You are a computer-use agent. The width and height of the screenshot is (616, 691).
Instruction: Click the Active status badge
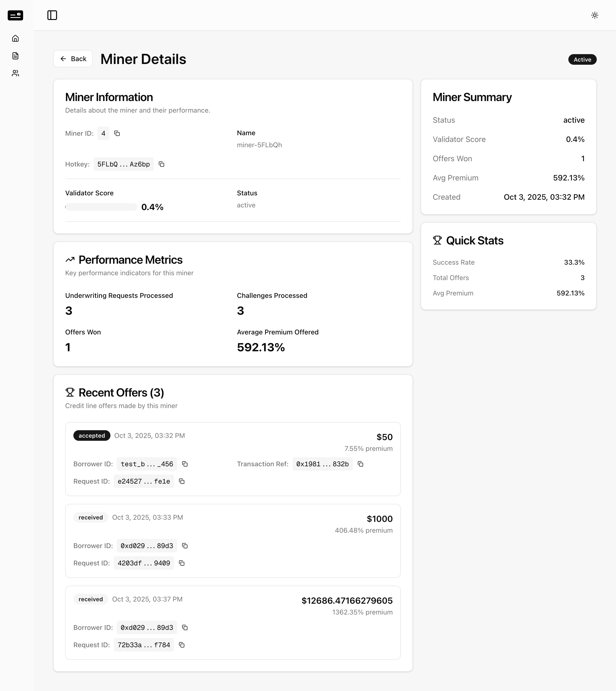(582, 60)
